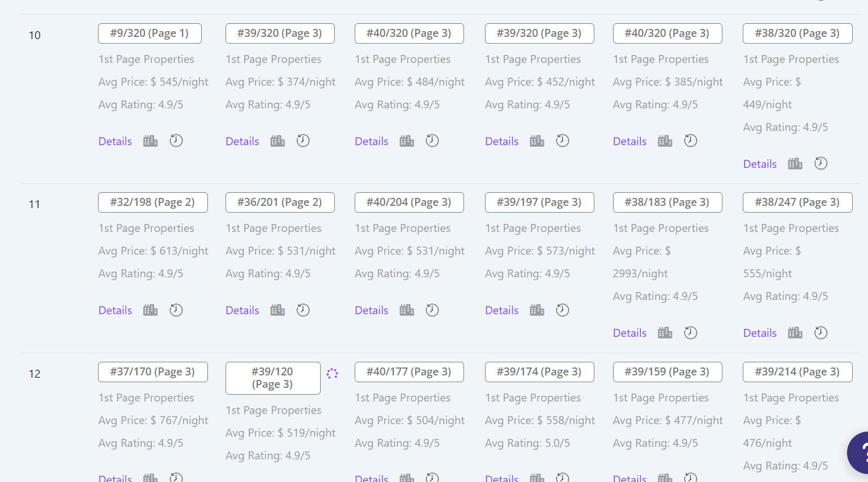Screen dimensions: 868x482
Task: Open history clock in the $374/night cell
Action: click(303, 141)
